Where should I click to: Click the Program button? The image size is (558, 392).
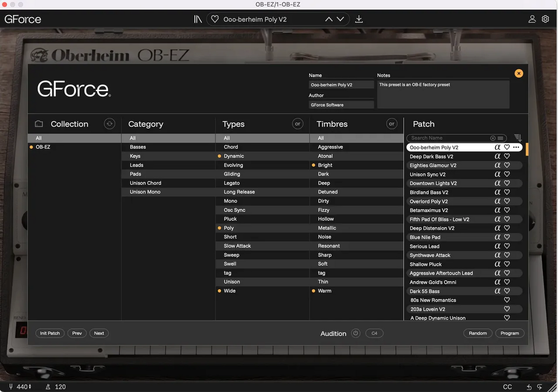click(510, 333)
